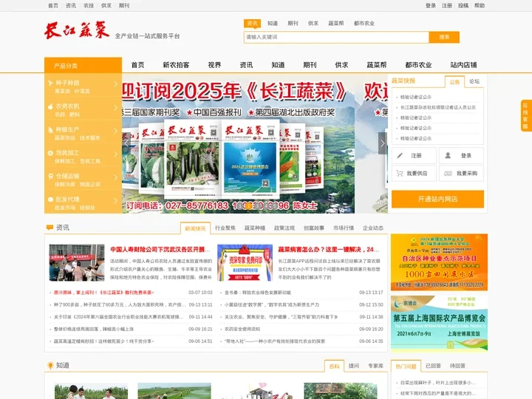Click the orange 搜索 button

(444, 37)
